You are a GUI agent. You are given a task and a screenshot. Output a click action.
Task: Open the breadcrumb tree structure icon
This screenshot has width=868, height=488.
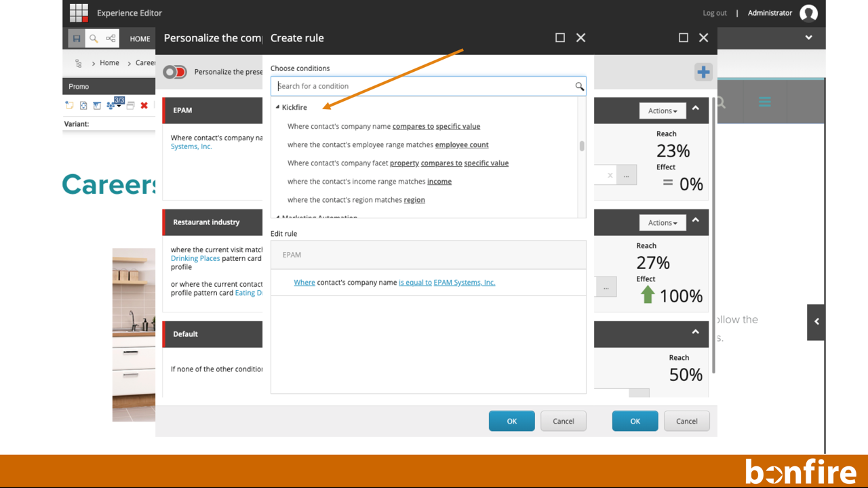79,63
